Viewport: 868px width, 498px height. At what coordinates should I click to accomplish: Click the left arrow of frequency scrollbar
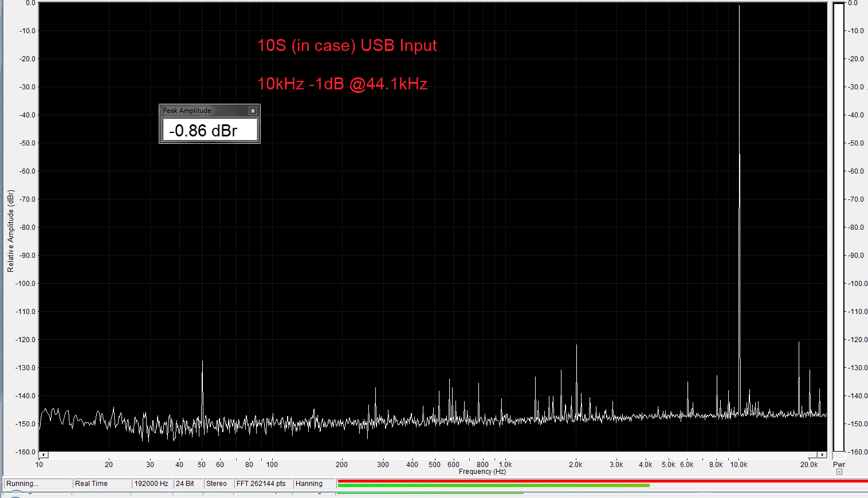44,455
